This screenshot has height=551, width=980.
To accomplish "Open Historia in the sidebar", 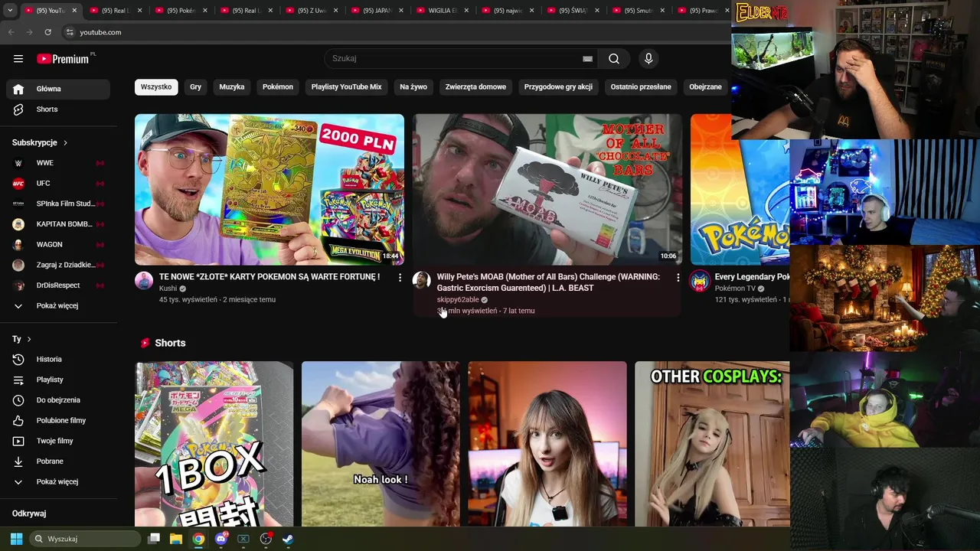I will [x=58, y=360].
